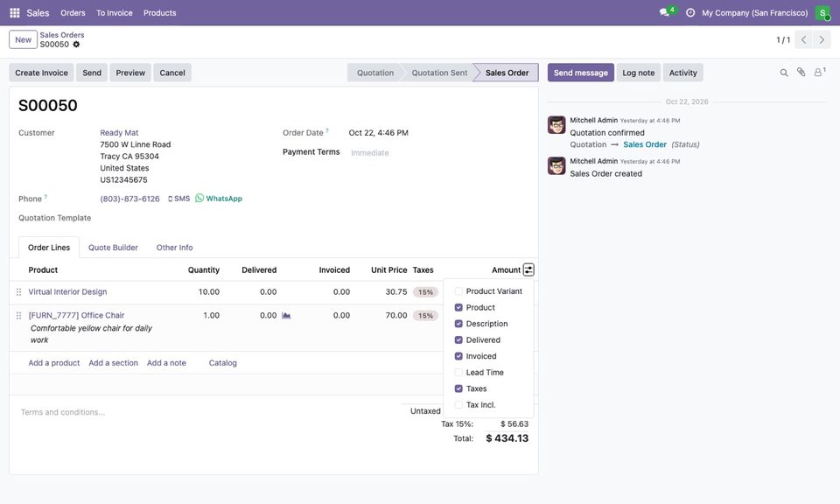Click the Preview button
840x504 pixels.
click(130, 73)
